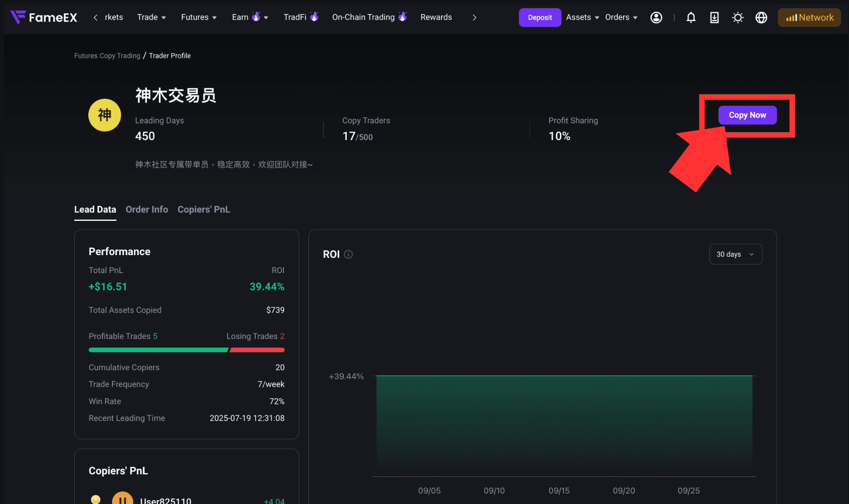Click the Network status button
849x504 pixels.
point(809,17)
